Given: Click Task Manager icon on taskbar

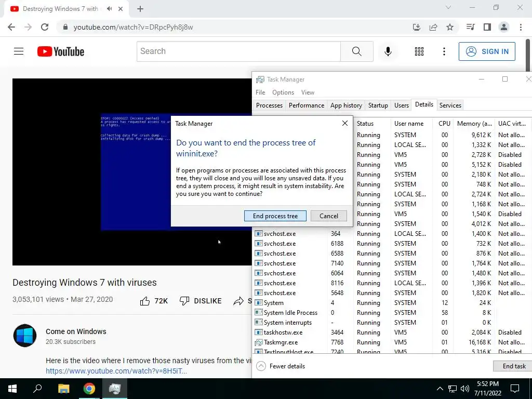Looking at the screenshot, I should pos(115,389).
